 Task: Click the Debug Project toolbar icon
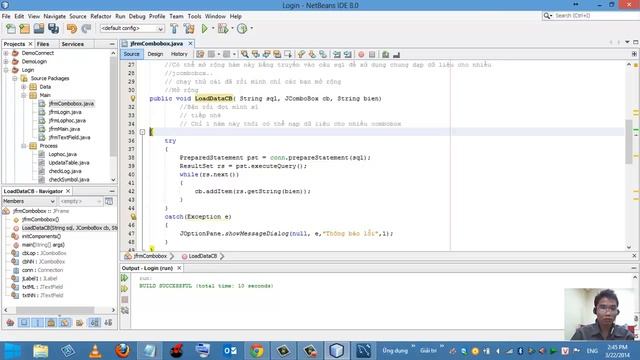tap(223, 29)
